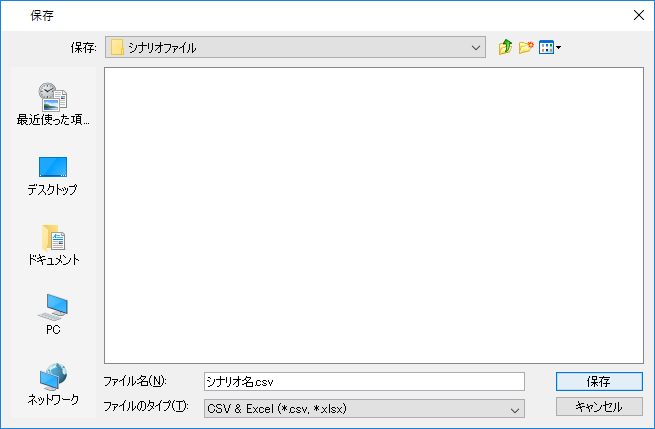Image resolution: width=655 pixels, height=429 pixels.
Task: Go to デスクトップ location
Action: pyautogui.click(x=53, y=176)
